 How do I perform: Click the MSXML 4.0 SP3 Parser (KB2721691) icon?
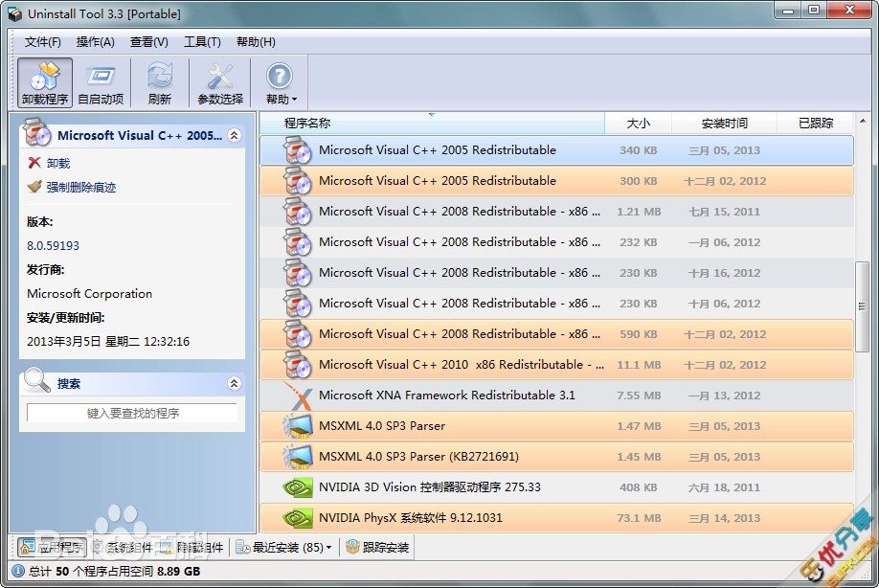(x=298, y=457)
